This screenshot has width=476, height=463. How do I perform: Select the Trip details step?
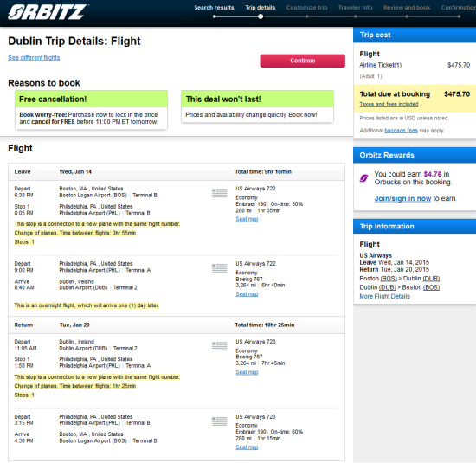click(x=261, y=8)
